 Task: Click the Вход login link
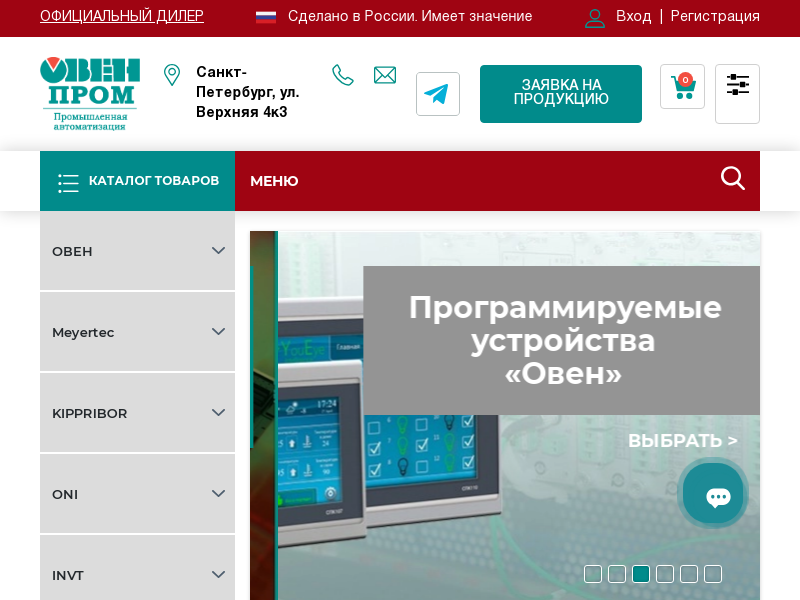pos(633,16)
